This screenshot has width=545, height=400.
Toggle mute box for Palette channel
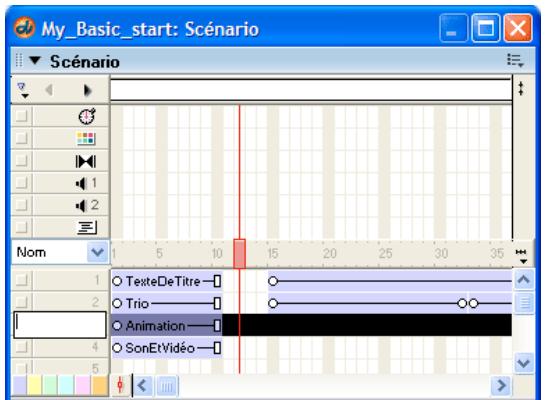21,138
